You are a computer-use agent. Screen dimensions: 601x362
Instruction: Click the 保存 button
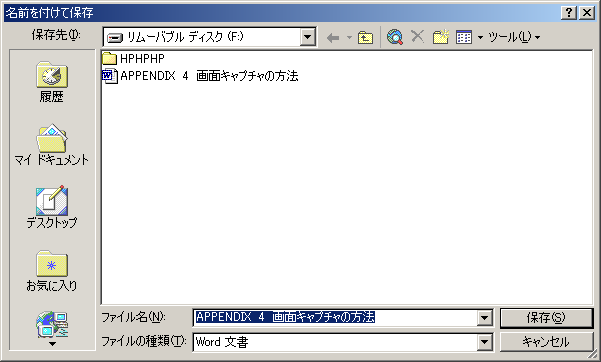coord(546,318)
